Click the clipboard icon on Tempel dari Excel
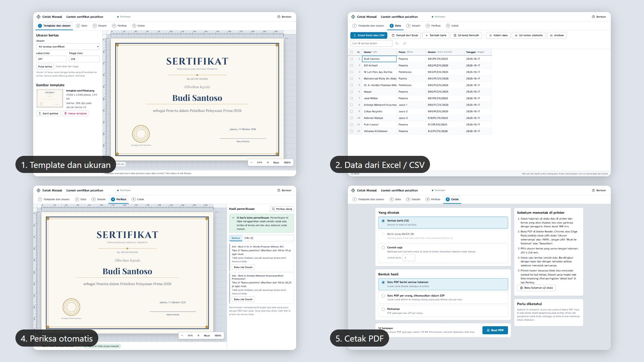The width and height of the screenshot is (644, 362). coord(393,35)
